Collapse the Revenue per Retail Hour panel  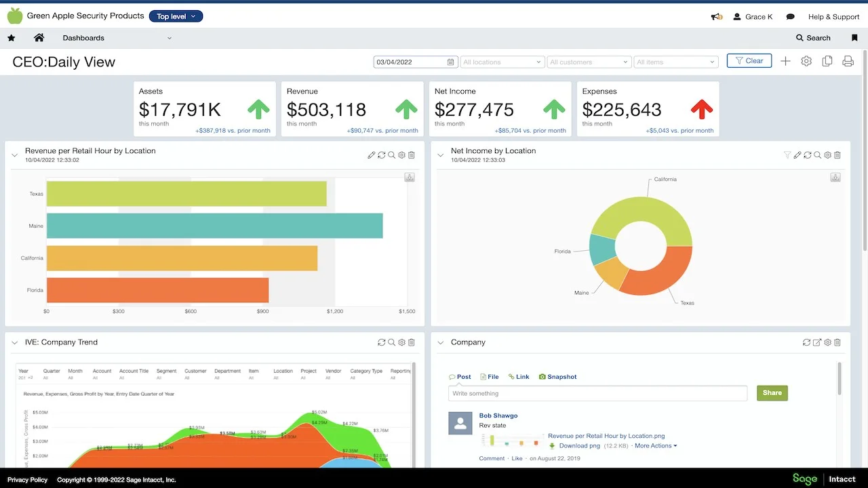click(14, 155)
